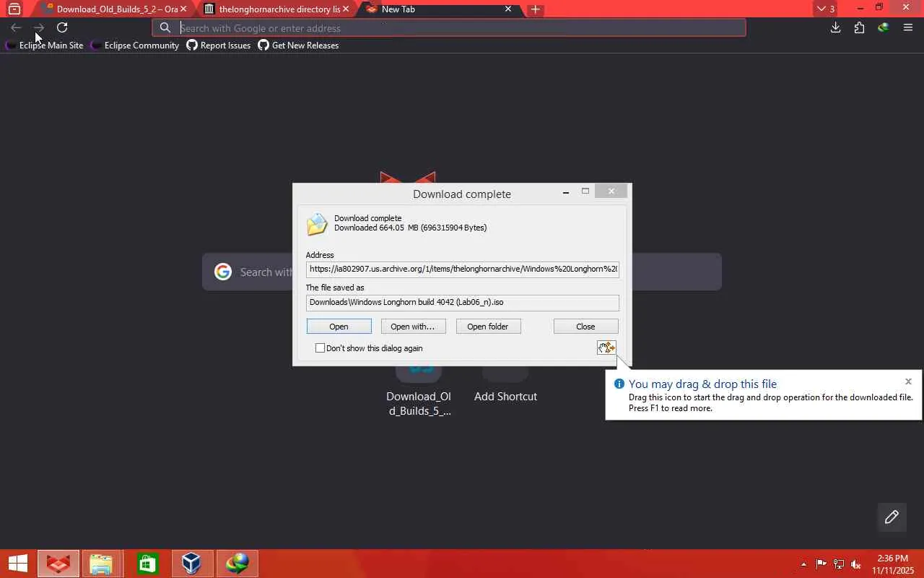The image size is (924, 578).
Task: Open the network tray icon
Action: pos(839,564)
